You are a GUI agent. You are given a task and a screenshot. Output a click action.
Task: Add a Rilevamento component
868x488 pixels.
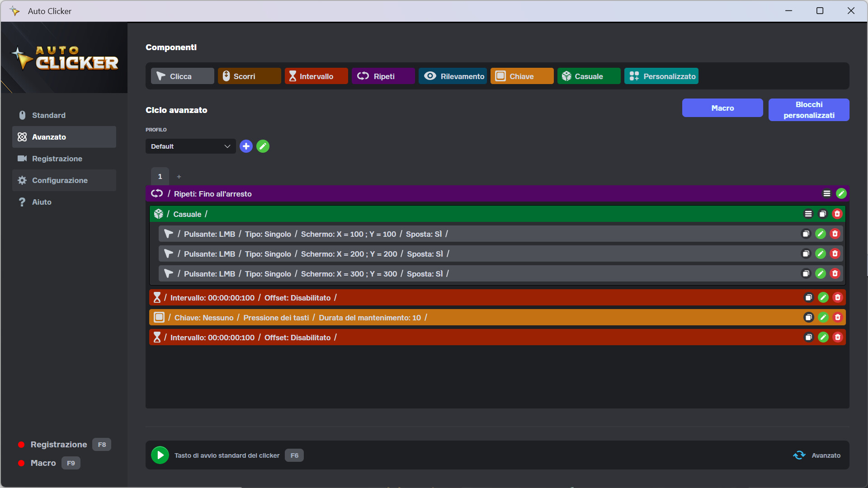coord(453,76)
